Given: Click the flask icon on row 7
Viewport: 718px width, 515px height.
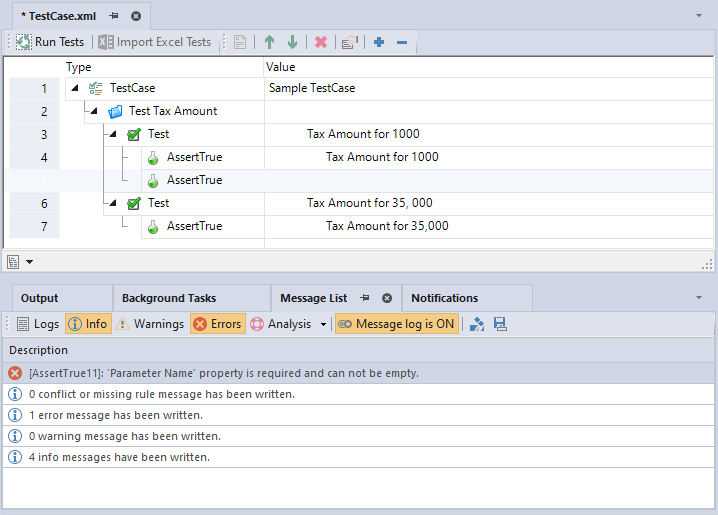Looking at the screenshot, I should point(153,226).
